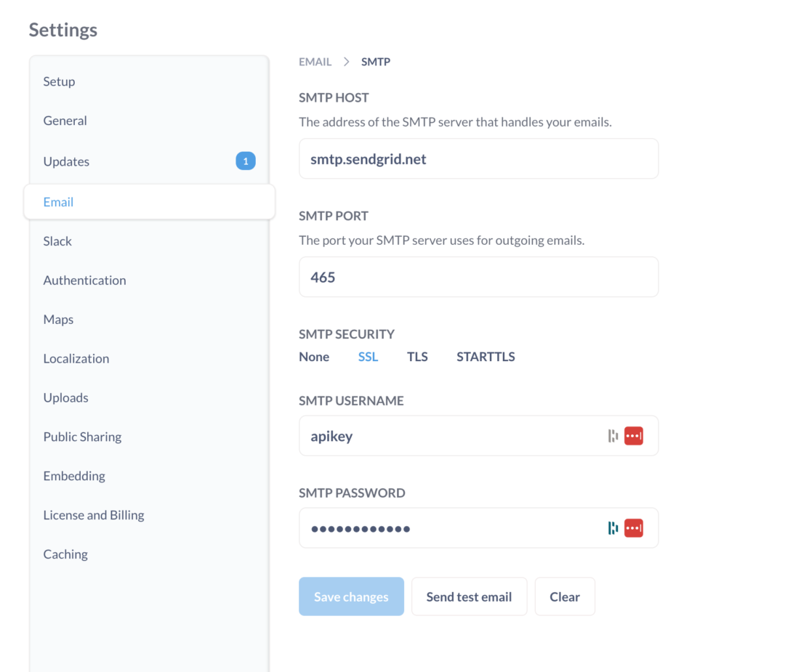785x672 pixels.
Task: Open the Slack settings section
Action: (x=57, y=240)
